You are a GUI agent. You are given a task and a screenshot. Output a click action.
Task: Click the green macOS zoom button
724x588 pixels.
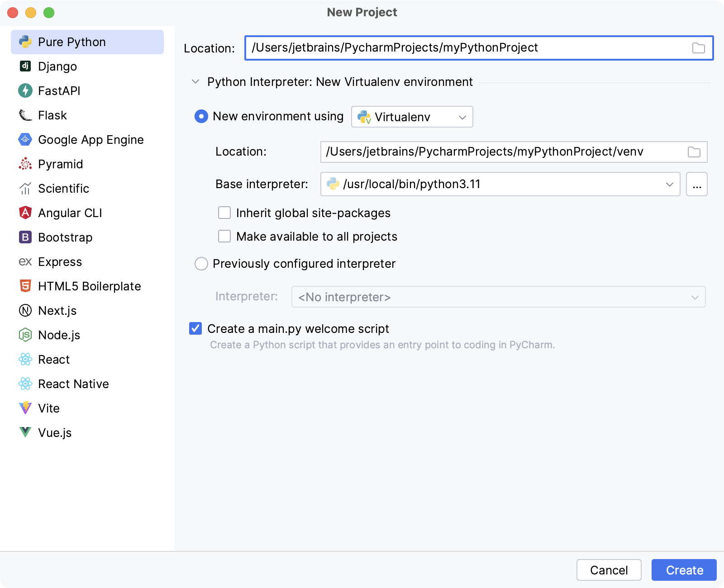click(49, 13)
